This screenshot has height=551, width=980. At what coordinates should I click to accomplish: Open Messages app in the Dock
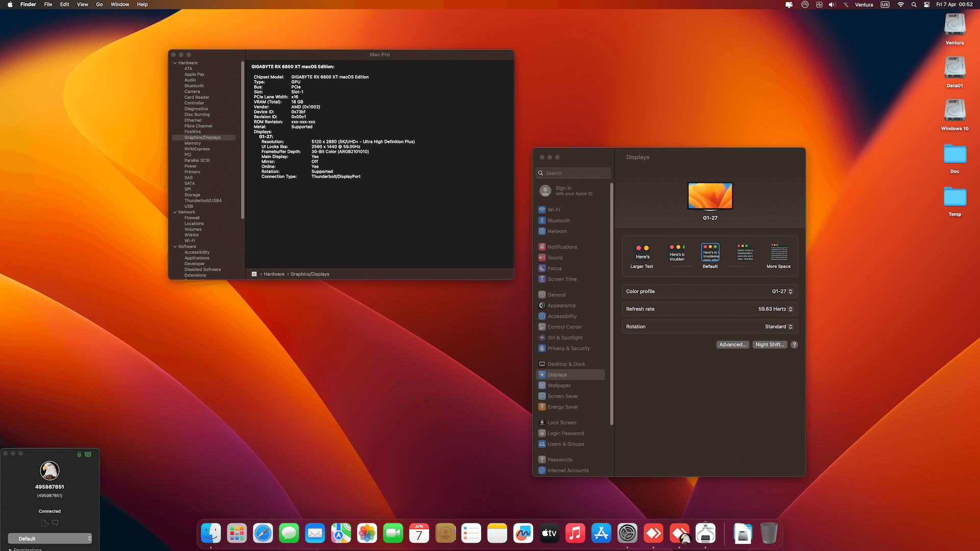click(289, 534)
